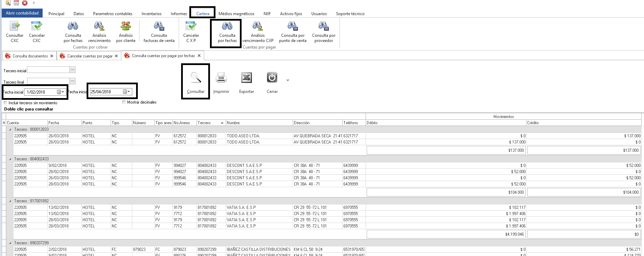The height and width of the screenshot is (256, 644).
Task: Switch to the Cancelar cuentas por pagar tab
Action: [89, 56]
